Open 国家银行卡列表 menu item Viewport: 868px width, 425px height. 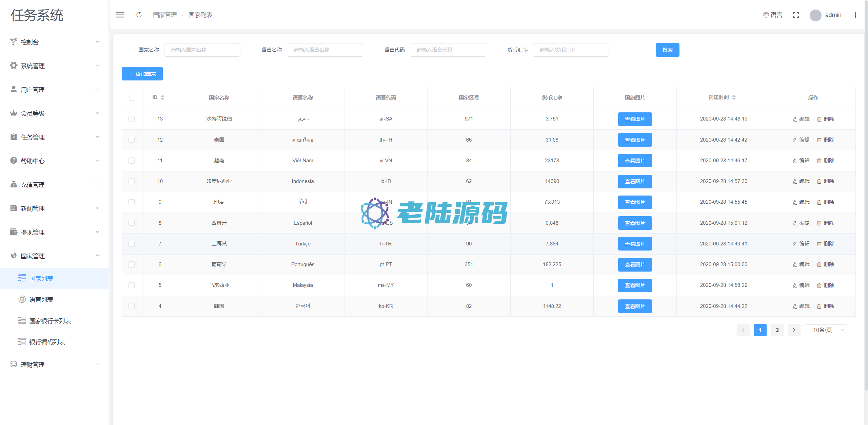click(50, 321)
